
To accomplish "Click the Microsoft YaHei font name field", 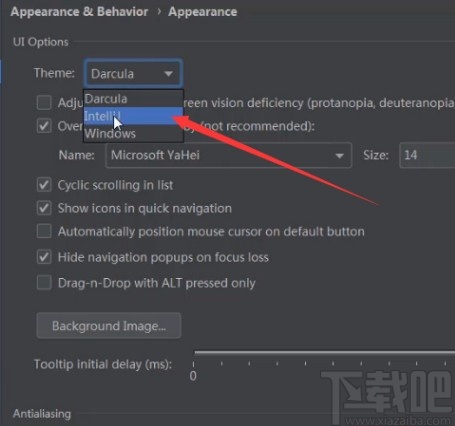I will tap(229, 155).
